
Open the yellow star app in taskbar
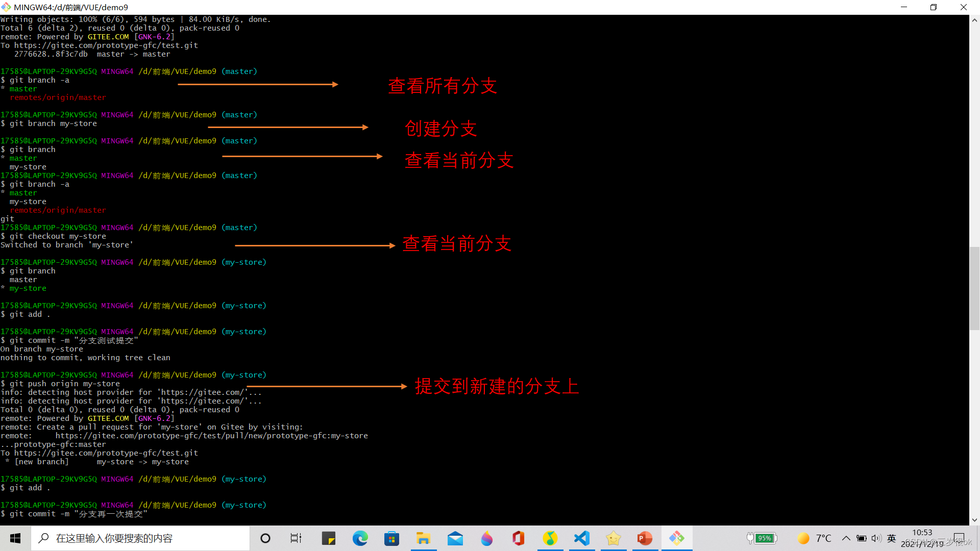coord(614,538)
